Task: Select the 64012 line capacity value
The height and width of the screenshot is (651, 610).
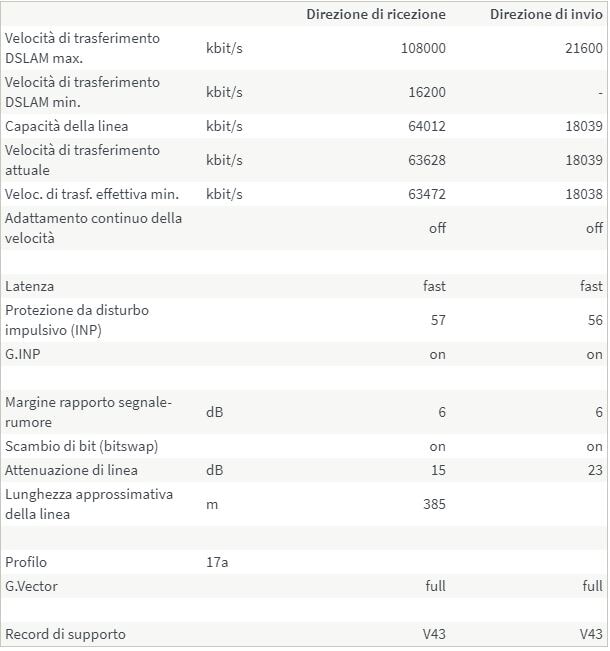Action: [429, 126]
